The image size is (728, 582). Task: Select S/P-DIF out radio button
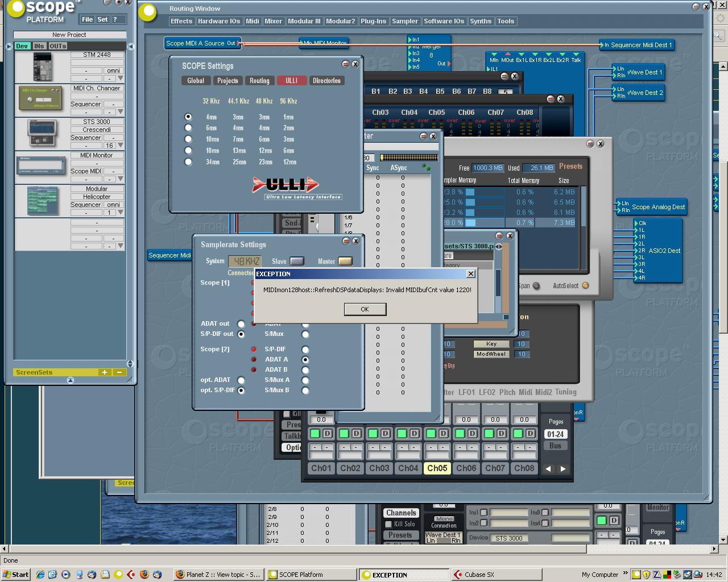coord(241,334)
